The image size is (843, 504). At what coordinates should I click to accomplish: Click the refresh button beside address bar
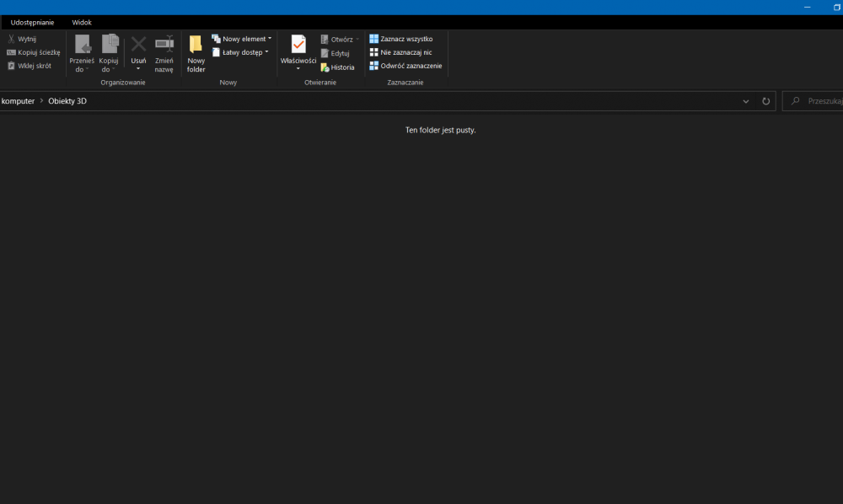point(766,101)
